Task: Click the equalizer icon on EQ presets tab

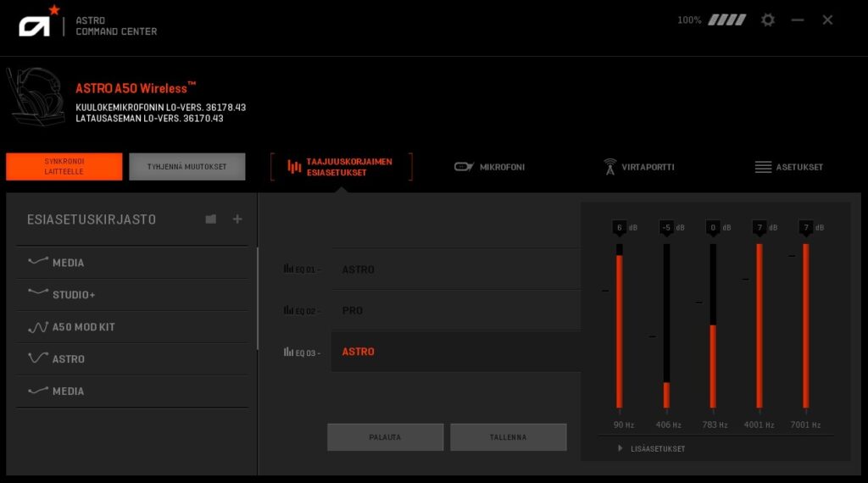Action: pos(294,167)
